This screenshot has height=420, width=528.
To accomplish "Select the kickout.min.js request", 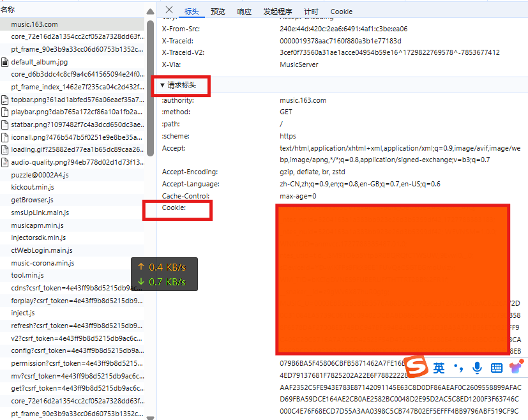I will tap(32, 188).
